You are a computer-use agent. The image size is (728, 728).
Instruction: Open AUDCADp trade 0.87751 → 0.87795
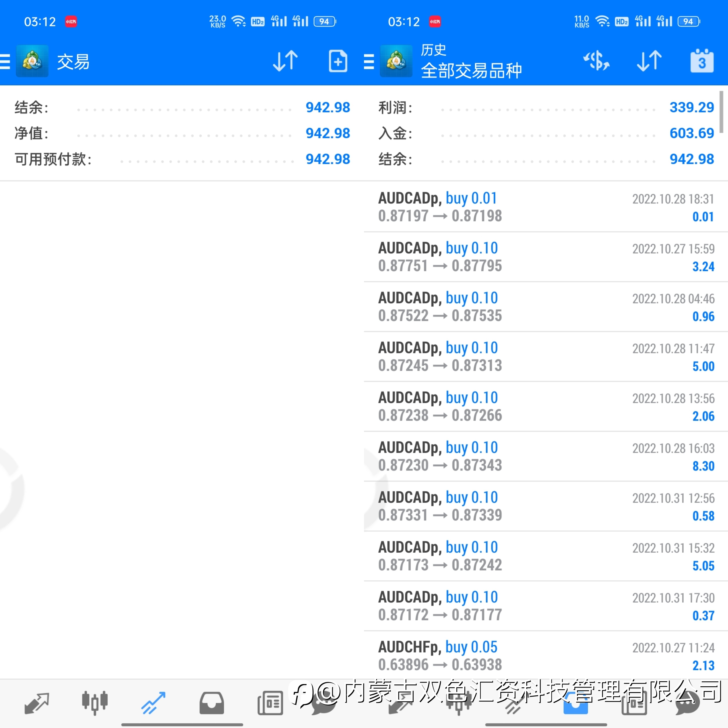click(546, 257)
